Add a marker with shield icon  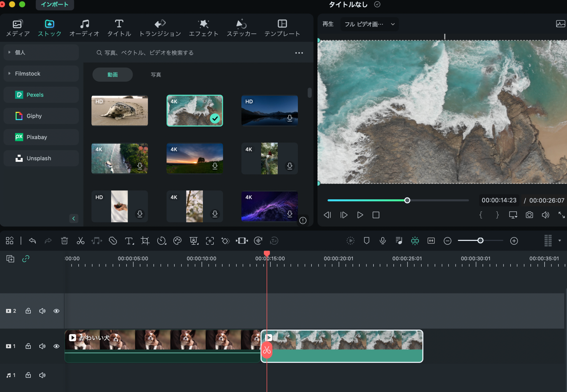[367, 241]
